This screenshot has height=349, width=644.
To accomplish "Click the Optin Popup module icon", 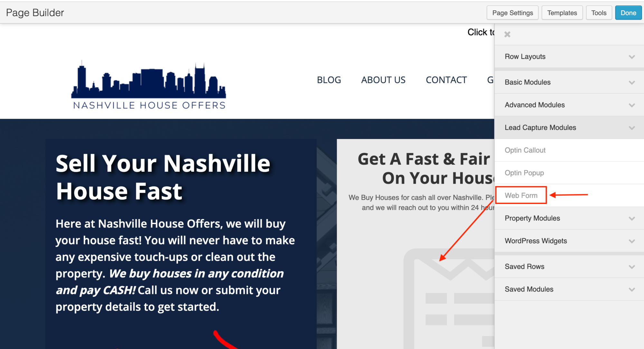I will point(524,173).
